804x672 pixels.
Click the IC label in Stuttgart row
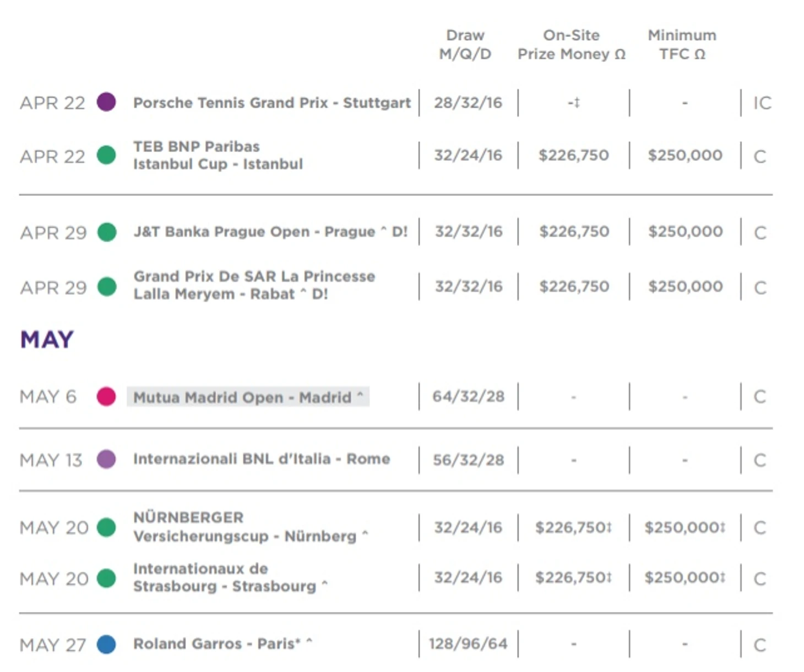click(762, 103)
